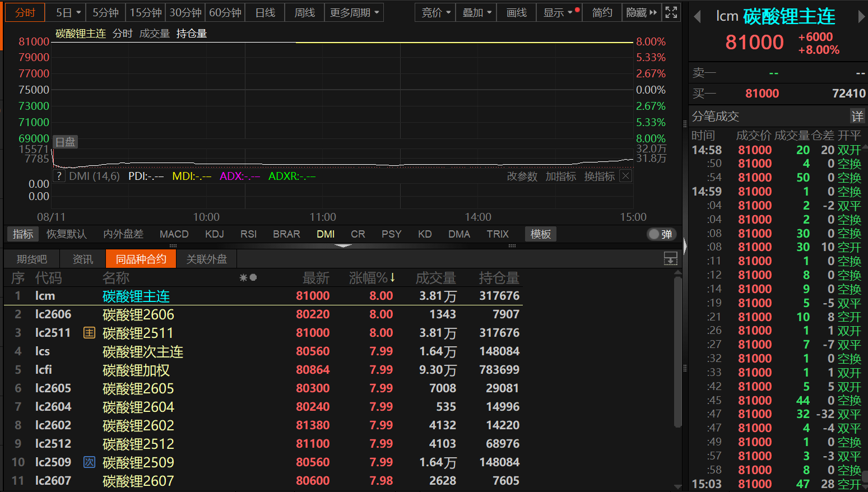Open trade details via 详 icon
This screenshot has width=868, height=492.
click(857, 116)
